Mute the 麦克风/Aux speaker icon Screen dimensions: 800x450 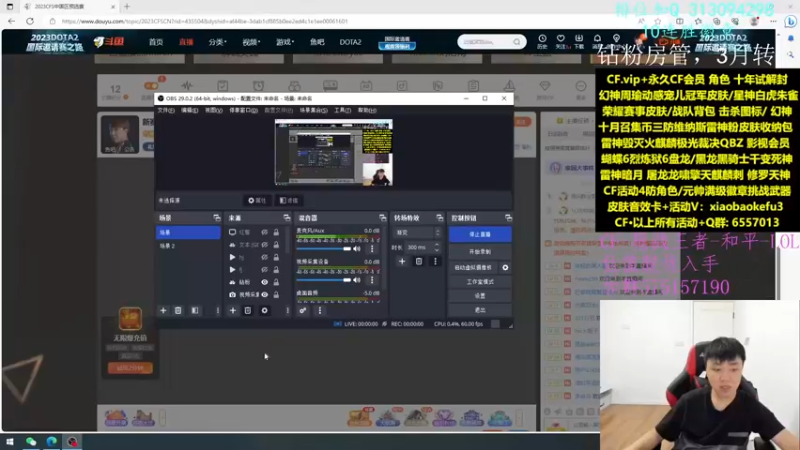pos(357,248)
